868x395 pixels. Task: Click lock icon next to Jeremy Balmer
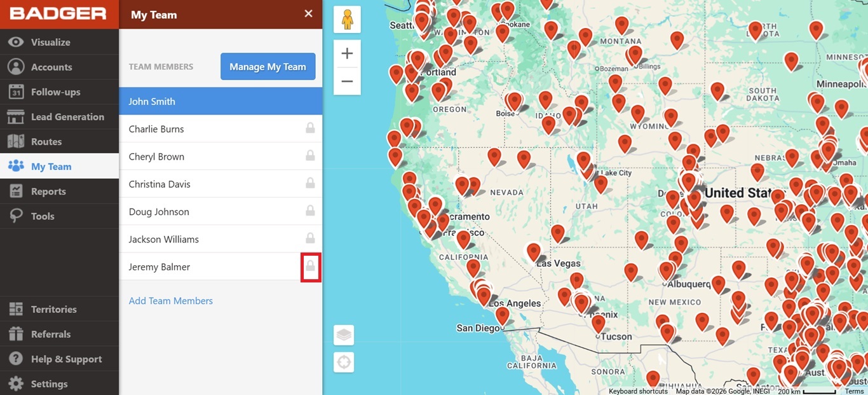[x=310, y=266]
